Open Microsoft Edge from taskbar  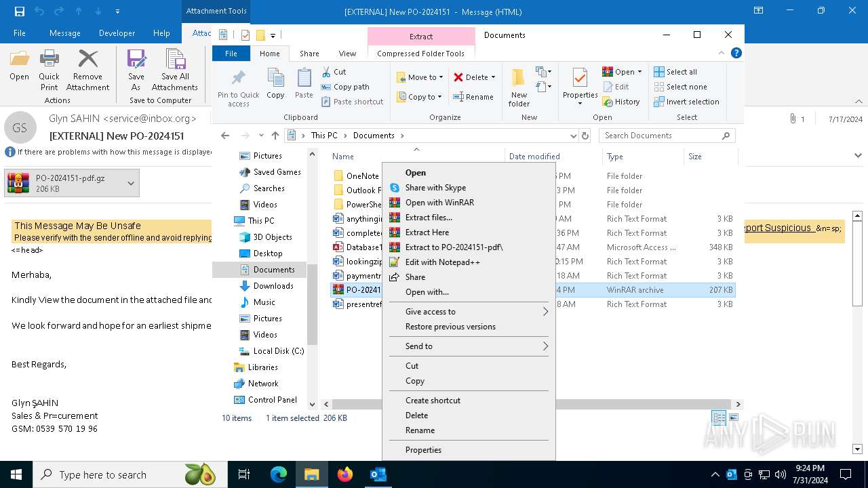pos(279,474)
